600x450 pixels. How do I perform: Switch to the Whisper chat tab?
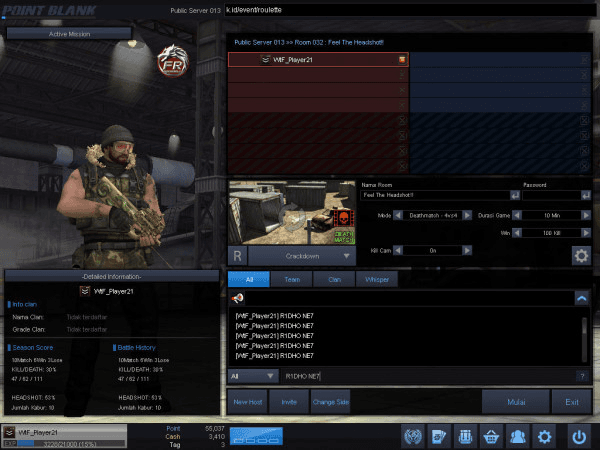[377, 279]
